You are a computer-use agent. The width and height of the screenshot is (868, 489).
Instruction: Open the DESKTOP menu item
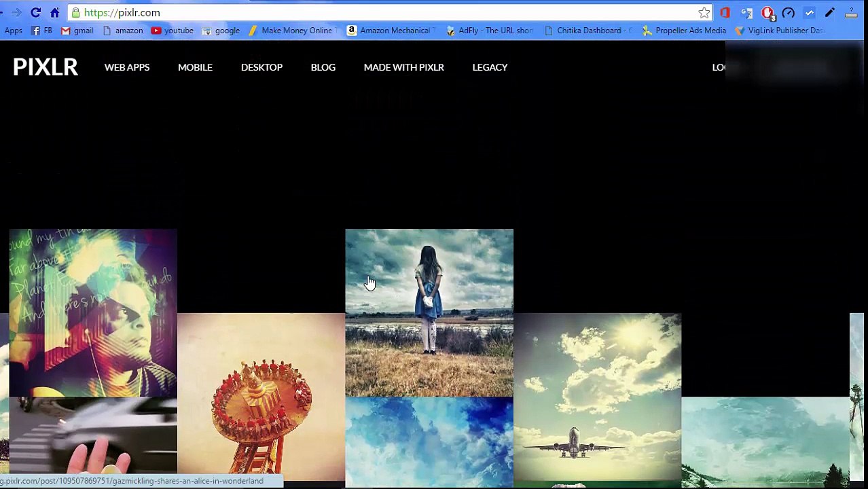tap(261, 67)
